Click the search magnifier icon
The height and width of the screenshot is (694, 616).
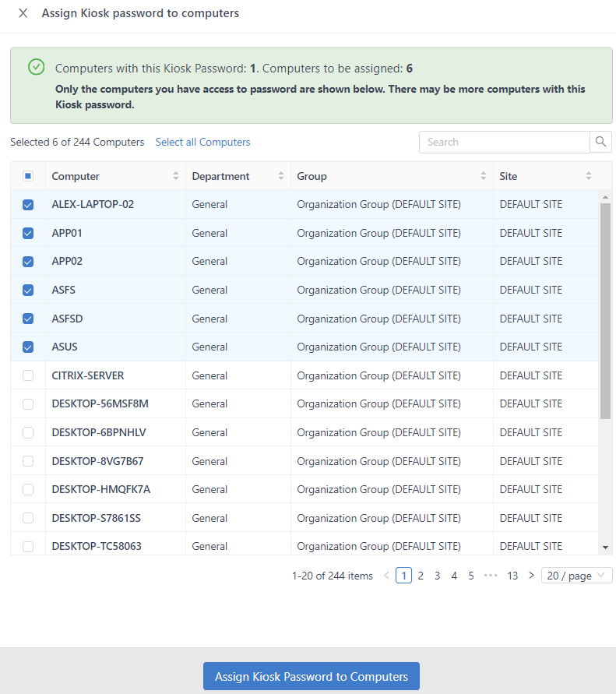pos(600,142)
